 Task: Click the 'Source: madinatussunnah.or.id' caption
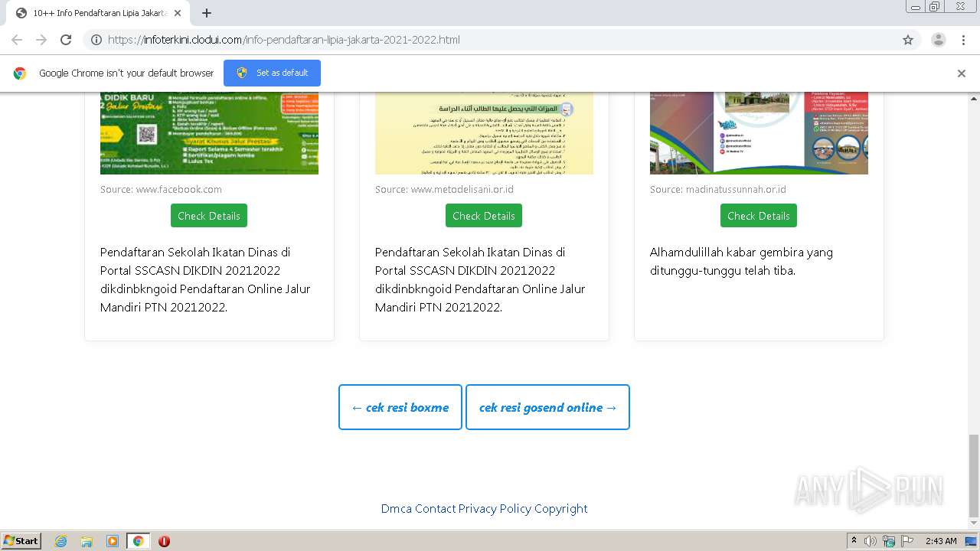[718, 189]
